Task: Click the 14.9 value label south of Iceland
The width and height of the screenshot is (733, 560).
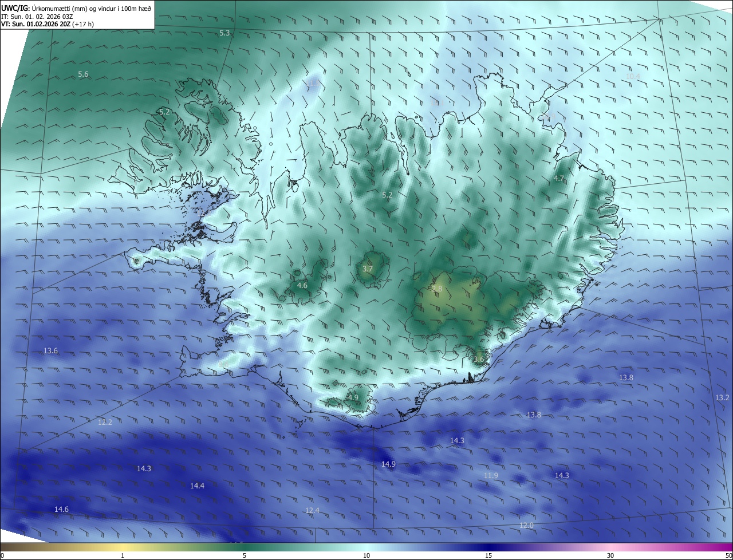Action: (x=388, y=464)
